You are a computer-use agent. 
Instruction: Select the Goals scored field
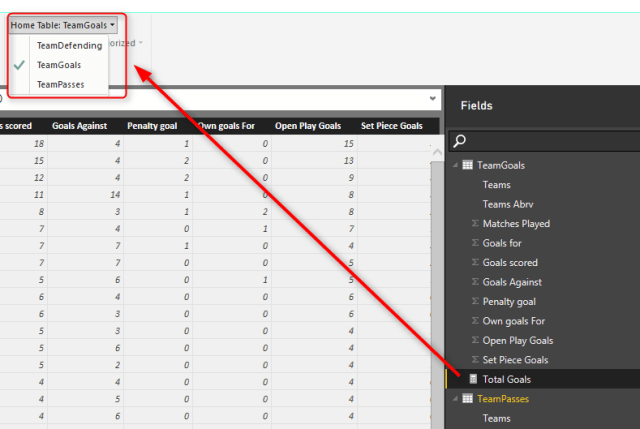(510, 262)
